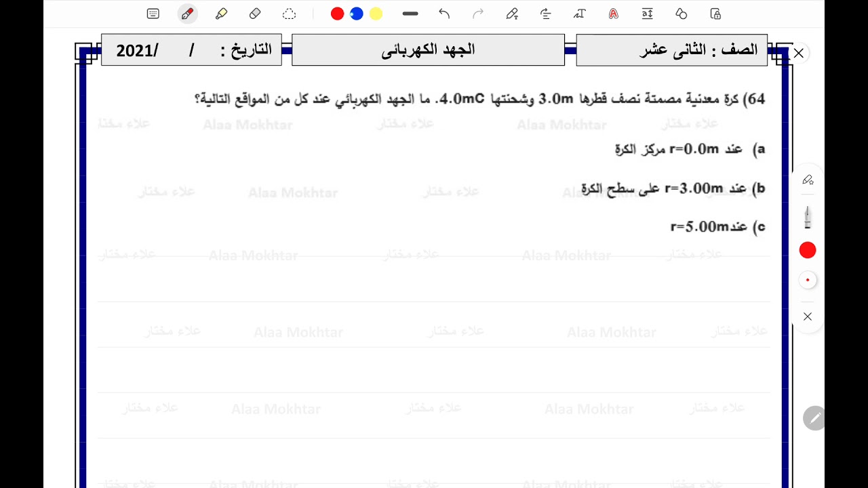The width and height of the screenshot is (868, 488).
Task: Pick the blue pen color
Action: (357, 14)
